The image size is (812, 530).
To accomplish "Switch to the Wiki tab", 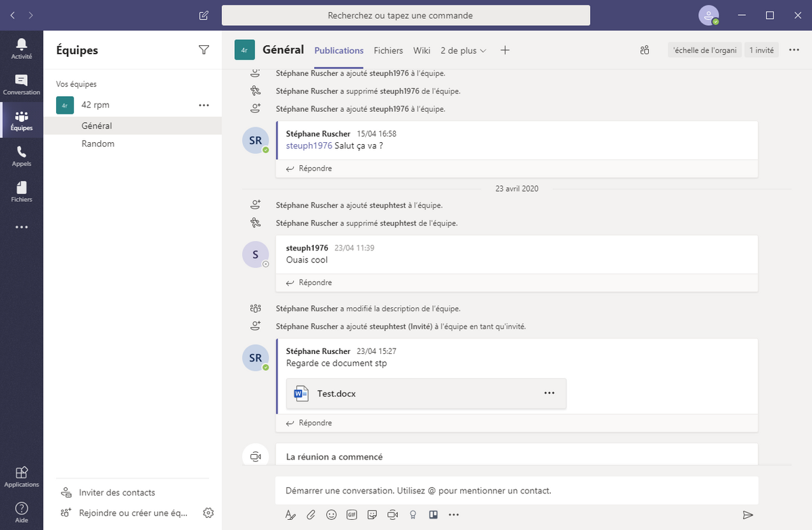I will [422, 50].
